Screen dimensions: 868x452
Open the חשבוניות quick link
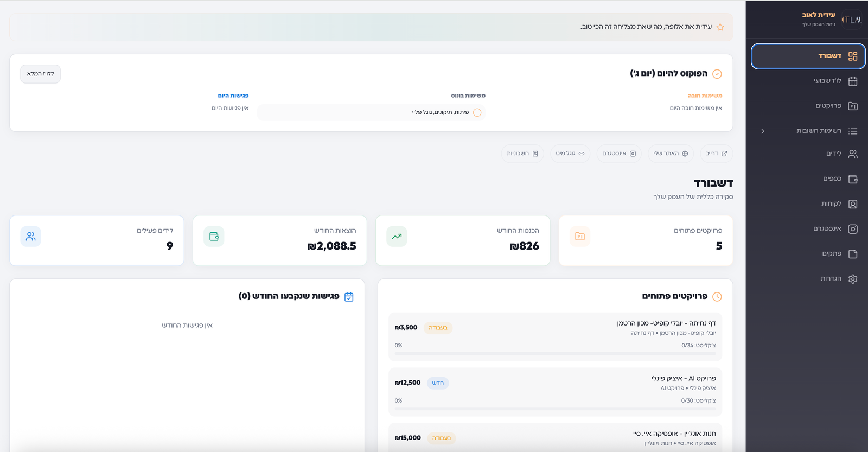pyautogui.click(x=522, y=154)
